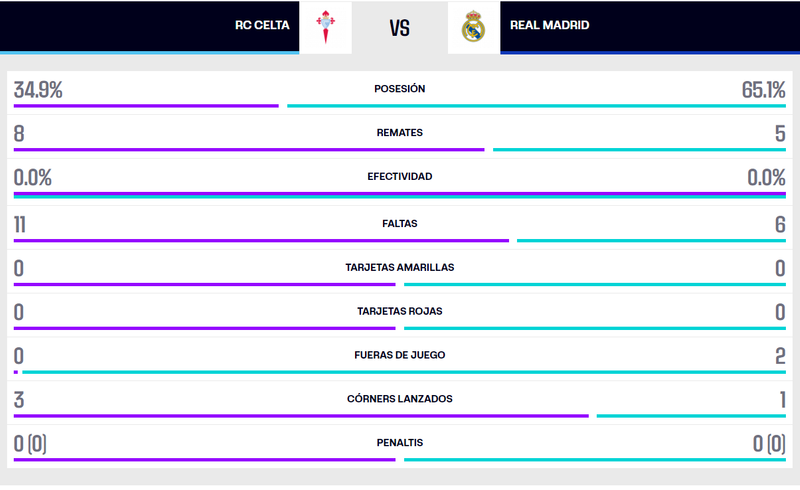Select the Tarjetas Rojas label
Viewport: 800px width, 490px height.
(400, 311)
